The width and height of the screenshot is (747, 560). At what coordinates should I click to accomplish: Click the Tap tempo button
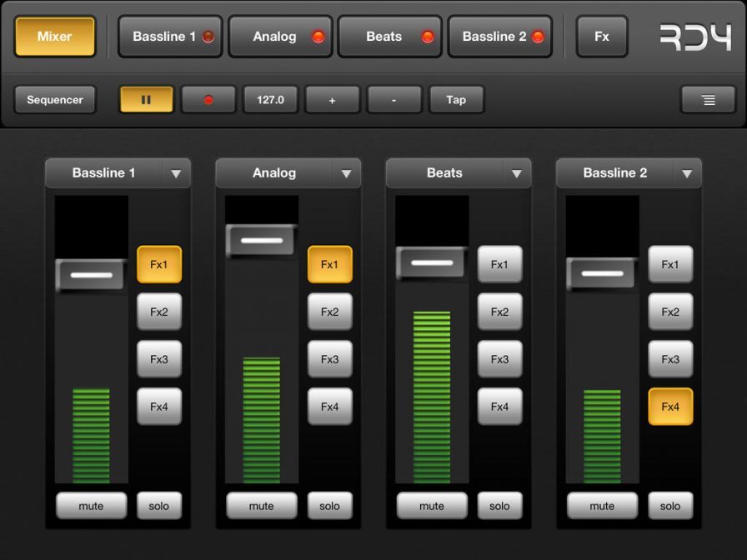pos(455,99)
